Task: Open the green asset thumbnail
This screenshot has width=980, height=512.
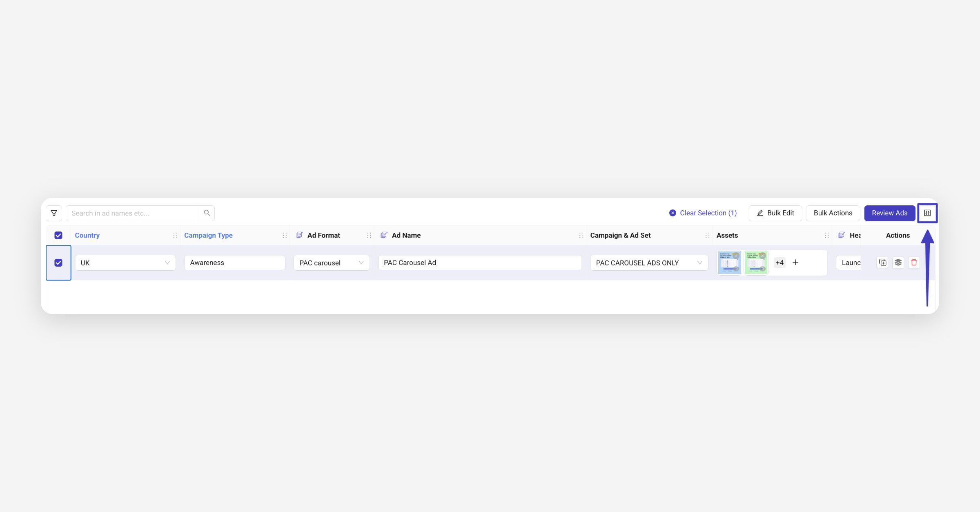Action: coord(756,263)
